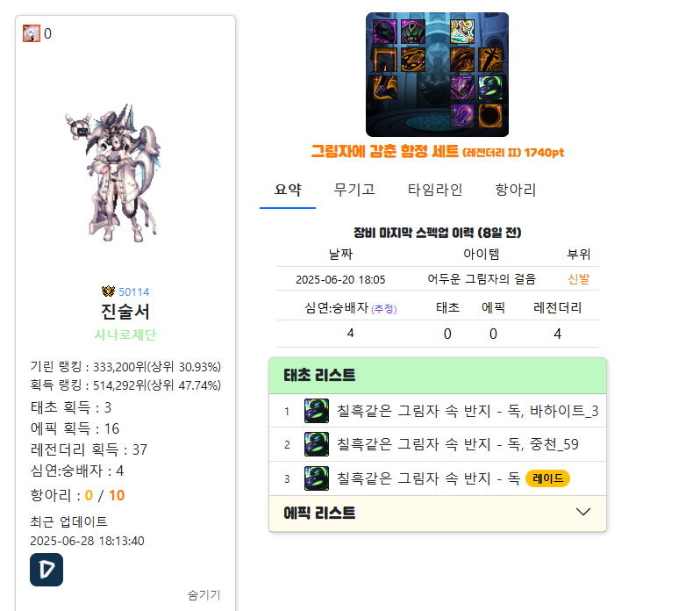Image resolution: width=700 pixels, height=611 pixels.
Task: Click the small avatar icon beside 0
Action: (x=32, y=33)
